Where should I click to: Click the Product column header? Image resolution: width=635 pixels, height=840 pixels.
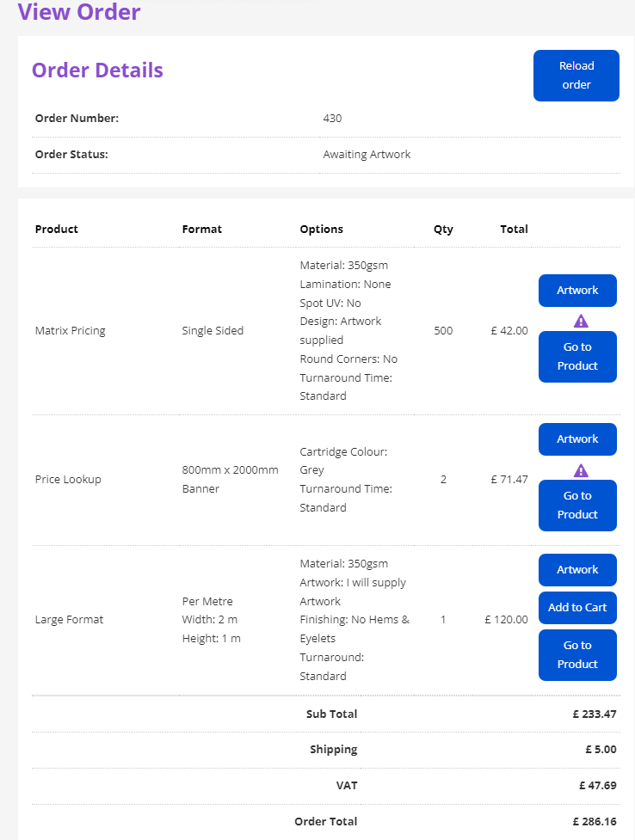click(57, 230)
